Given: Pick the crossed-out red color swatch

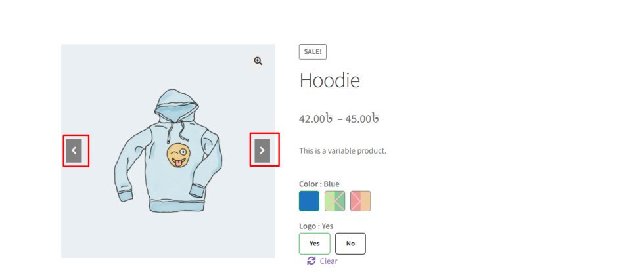Looking at the screenshot, I should (361, 201).
